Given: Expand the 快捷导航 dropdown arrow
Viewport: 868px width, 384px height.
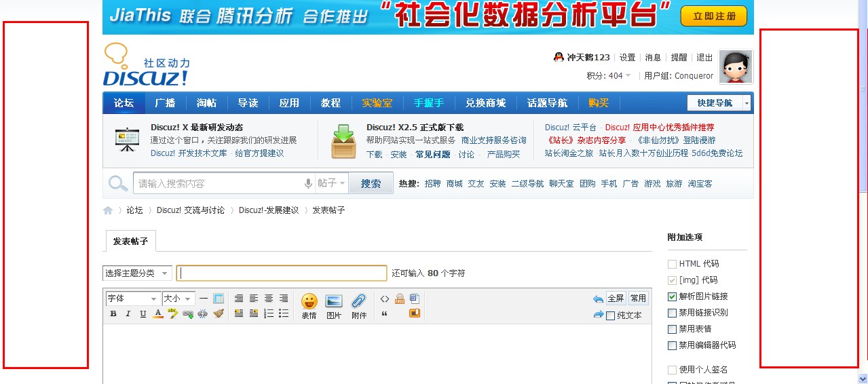Looking at the screenshot, I should click(x=747, y=103).
